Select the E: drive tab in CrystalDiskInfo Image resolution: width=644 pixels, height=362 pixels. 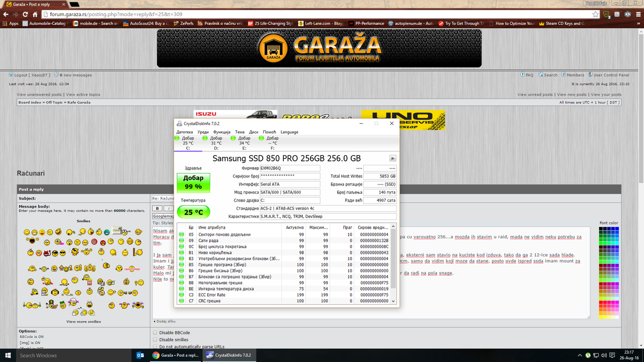tap(245, 143)
